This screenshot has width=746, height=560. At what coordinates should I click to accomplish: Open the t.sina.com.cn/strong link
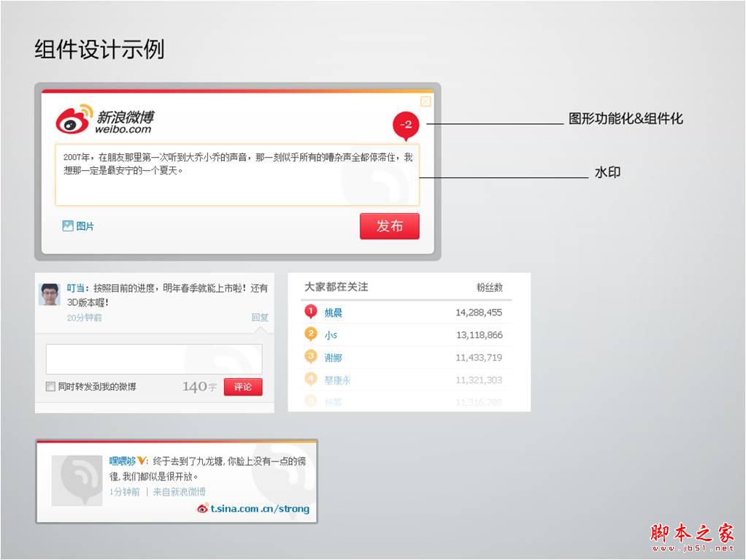pyautogui.click(x=259, y=509)
